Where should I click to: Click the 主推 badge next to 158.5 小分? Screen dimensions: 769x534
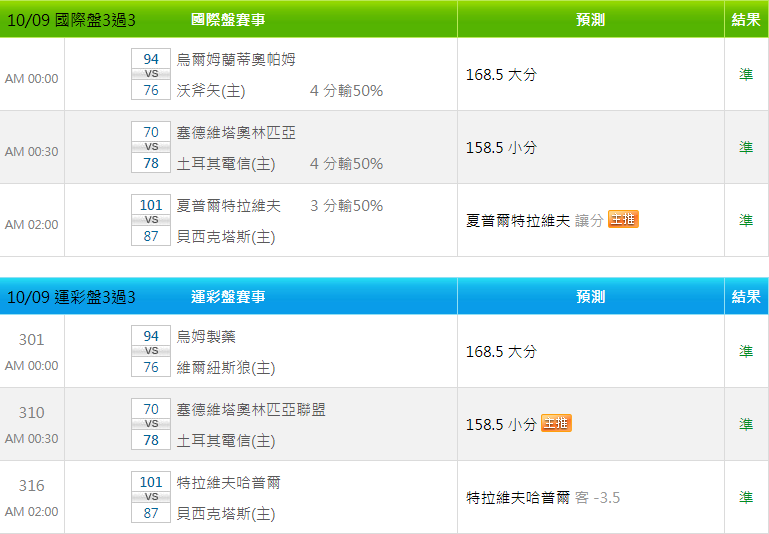coord(556,423)
